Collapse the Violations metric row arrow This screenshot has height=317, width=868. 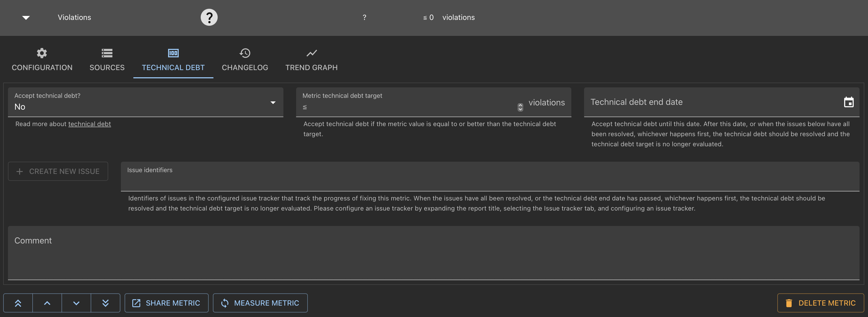tap(26, 18)
